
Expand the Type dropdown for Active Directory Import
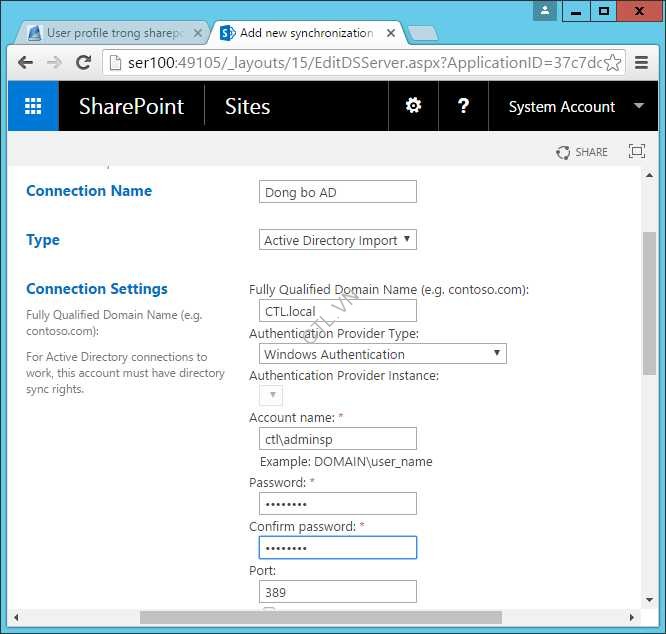pyautogui.click(x=337, y=240)
